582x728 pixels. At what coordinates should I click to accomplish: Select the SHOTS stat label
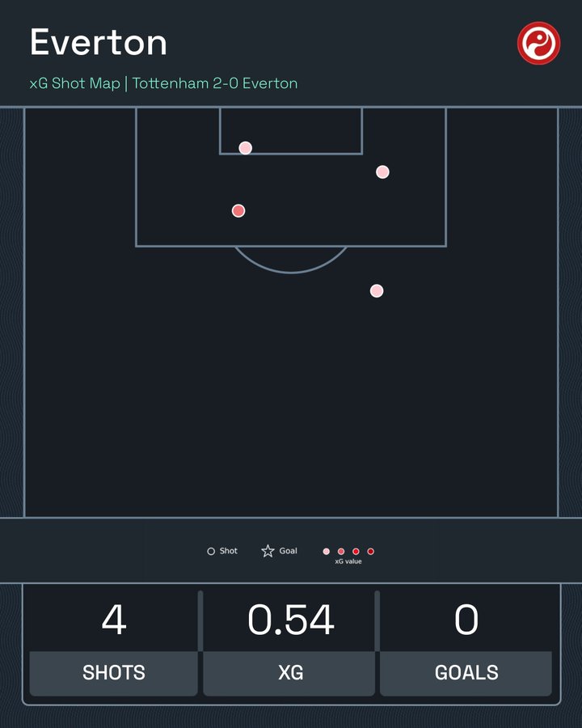(x=114, y=672)
